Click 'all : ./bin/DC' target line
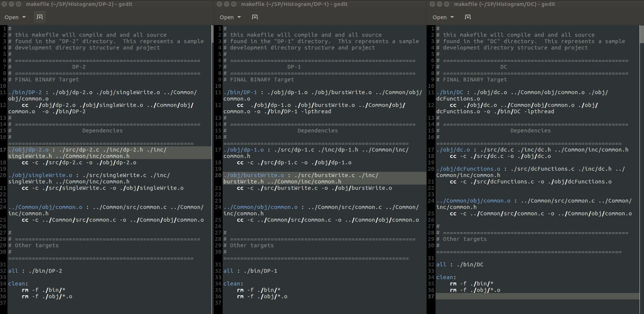Image resolution: width=644 pixels, height=314 pixels. tap(460, 264)
